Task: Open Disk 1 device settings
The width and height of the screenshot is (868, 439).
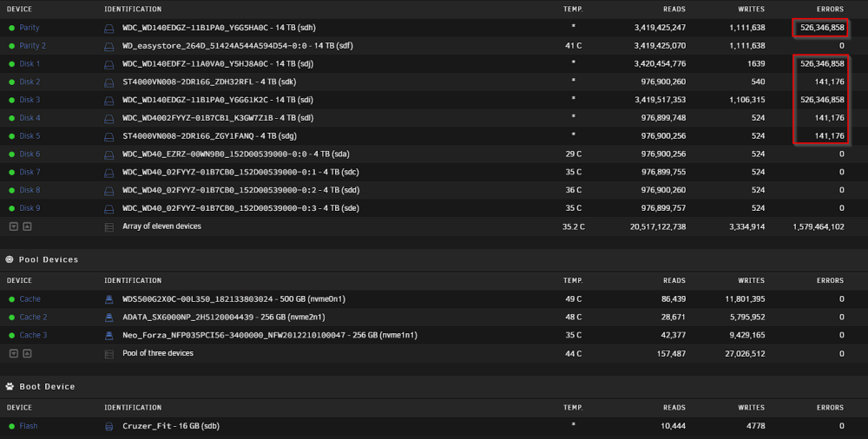Action: click(x=30, y=63)
